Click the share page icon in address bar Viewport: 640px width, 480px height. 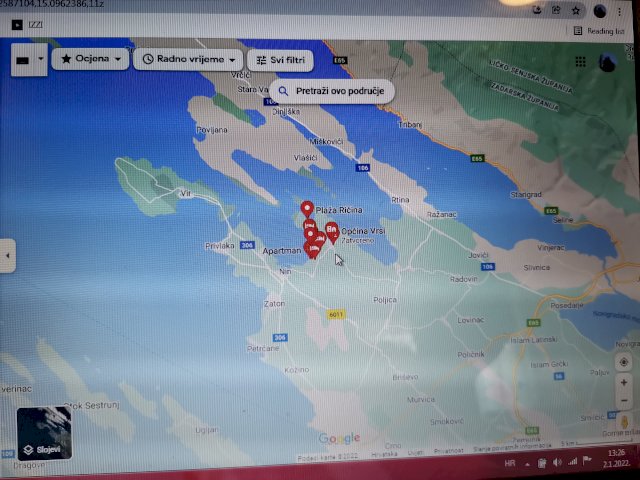[556, 10]
